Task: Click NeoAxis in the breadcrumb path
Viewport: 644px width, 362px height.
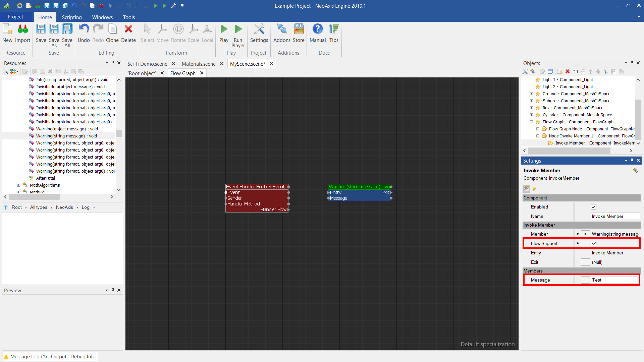Action: (x=64, y=207)
